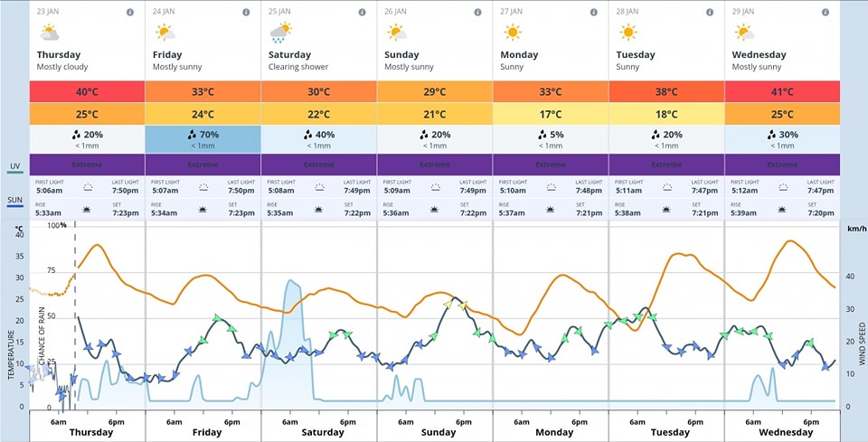Click Thursday's 7:50pm last light time
The width and height of the screenshot is (868, 442).
pyautogui.click(x=127, y=191)
